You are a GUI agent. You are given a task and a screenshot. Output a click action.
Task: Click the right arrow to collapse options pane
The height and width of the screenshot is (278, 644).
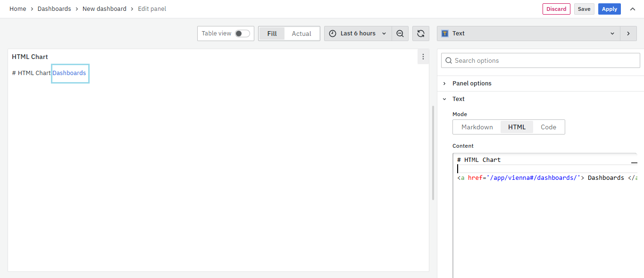click(x=628, y=34)
